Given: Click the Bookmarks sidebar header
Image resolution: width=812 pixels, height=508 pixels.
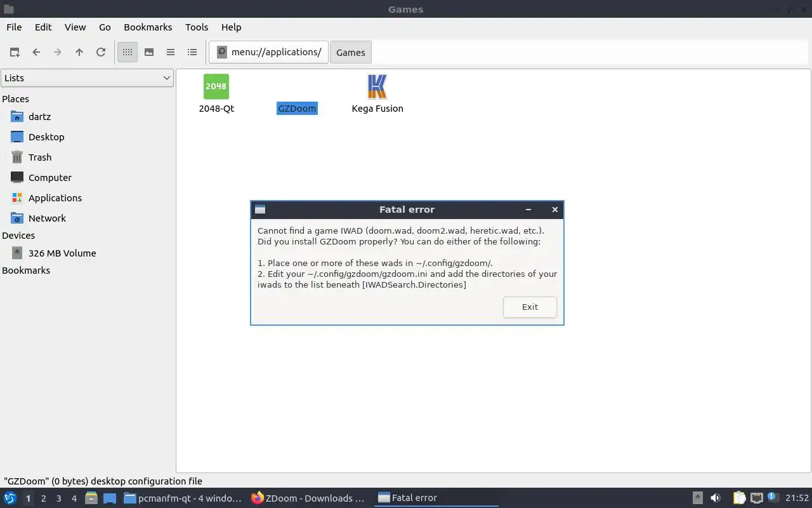Looking at the screenshot, I should tap(26, 270).
